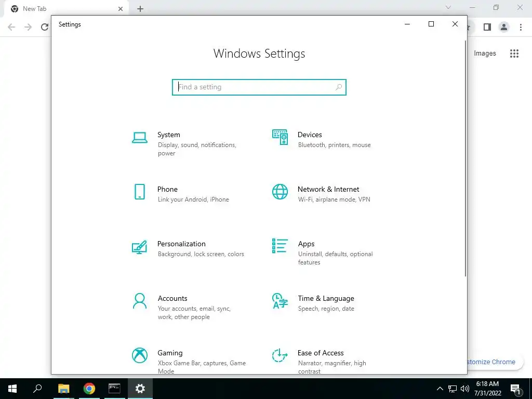
Task: Click 'Background, lock screen, colors' text
Action: 201,254
